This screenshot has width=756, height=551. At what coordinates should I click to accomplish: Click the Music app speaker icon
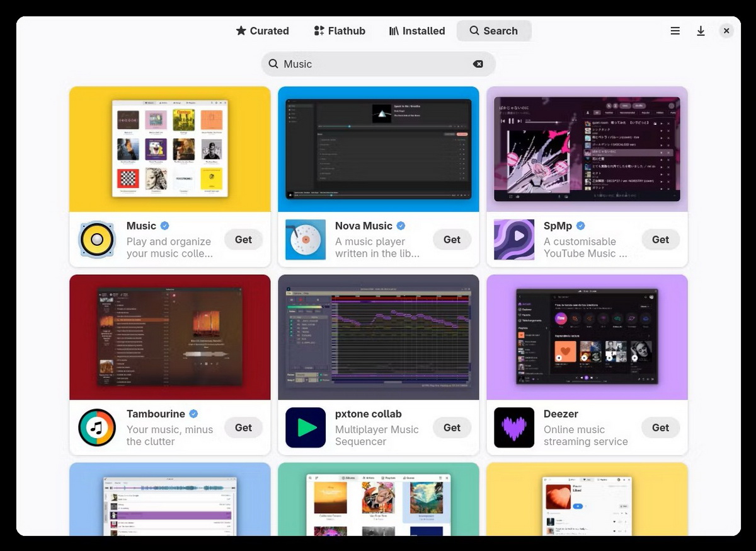click(97, 240)
